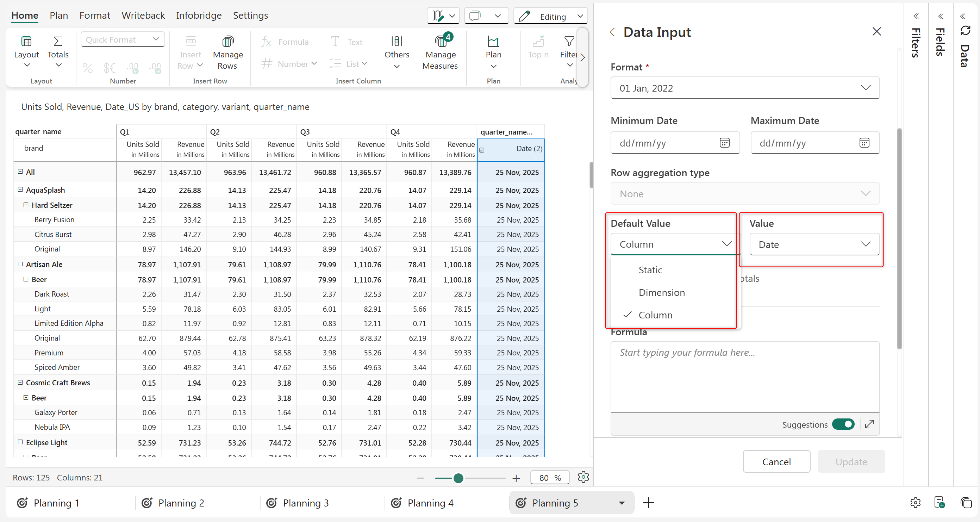Image resolution: width=980 pixels, height=522 pixels.
Task: Choose Static from Default Value list
Action: pyautogui.click(x=650, y=270)
